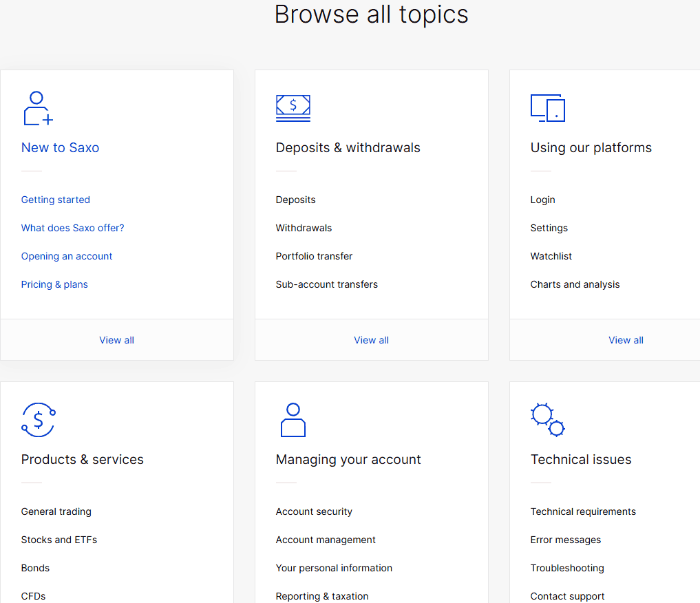Click the Products & services dollar icon
Image resolution: width=700 pixels, height=603 pixels.
[38, 420]
